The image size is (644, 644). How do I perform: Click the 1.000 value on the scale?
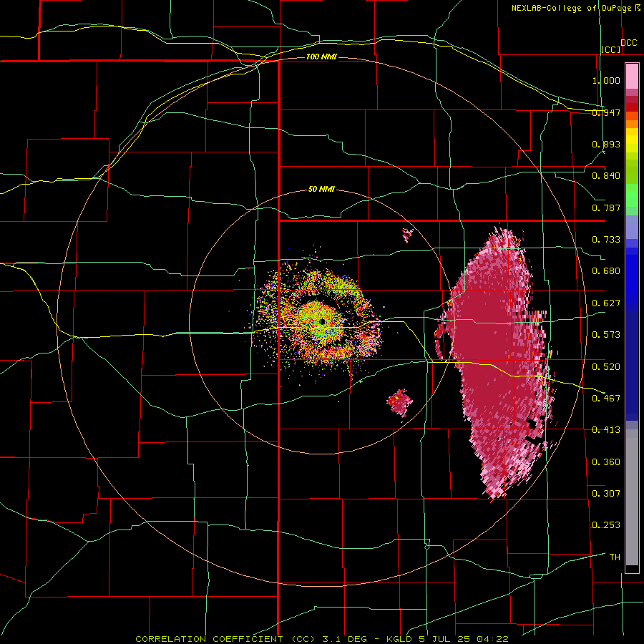tap(606, 80)
